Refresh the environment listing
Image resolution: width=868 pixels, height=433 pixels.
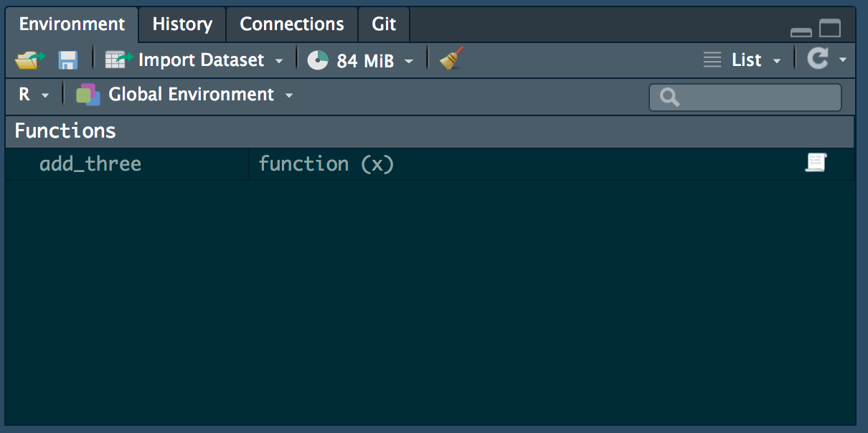point(820,60)
